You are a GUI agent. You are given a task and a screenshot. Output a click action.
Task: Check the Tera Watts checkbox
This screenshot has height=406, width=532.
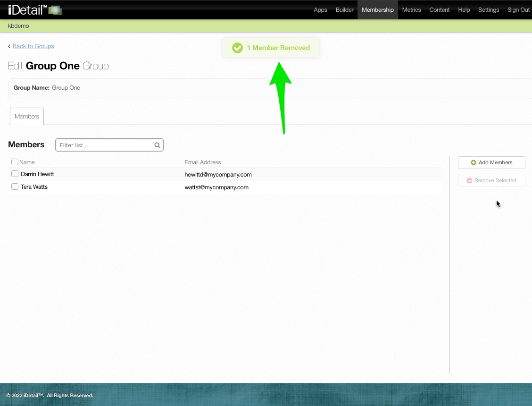coord(15,186)
